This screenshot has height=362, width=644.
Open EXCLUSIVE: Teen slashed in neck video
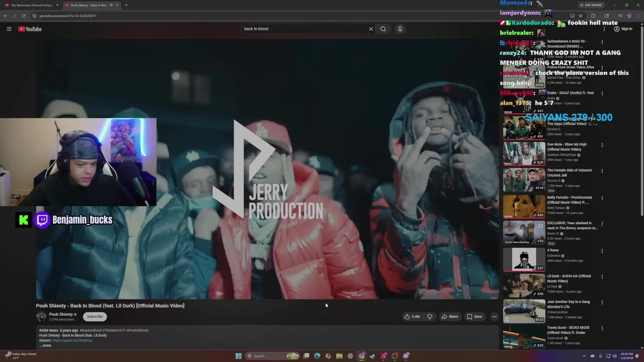(x=572, y=225)
